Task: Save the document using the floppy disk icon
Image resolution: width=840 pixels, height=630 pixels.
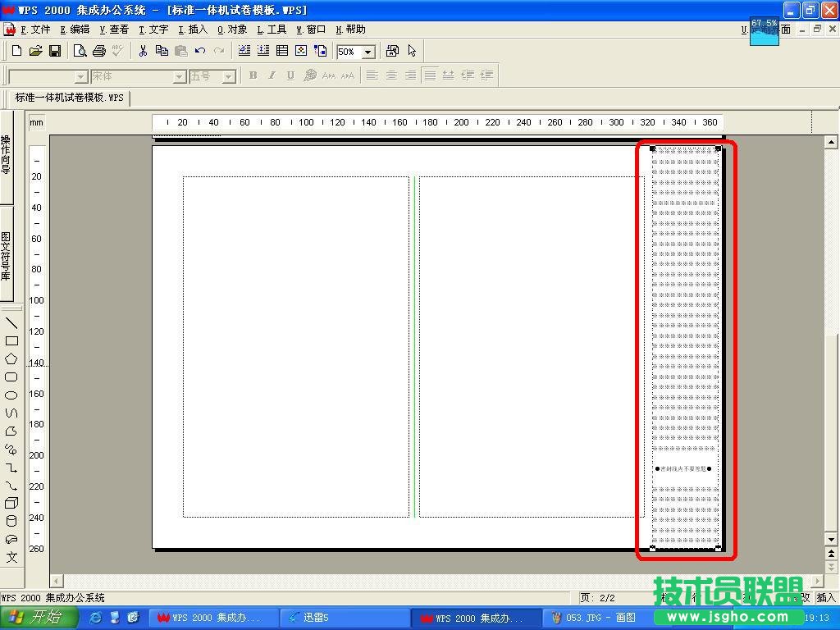Action: tap(55, 51)
